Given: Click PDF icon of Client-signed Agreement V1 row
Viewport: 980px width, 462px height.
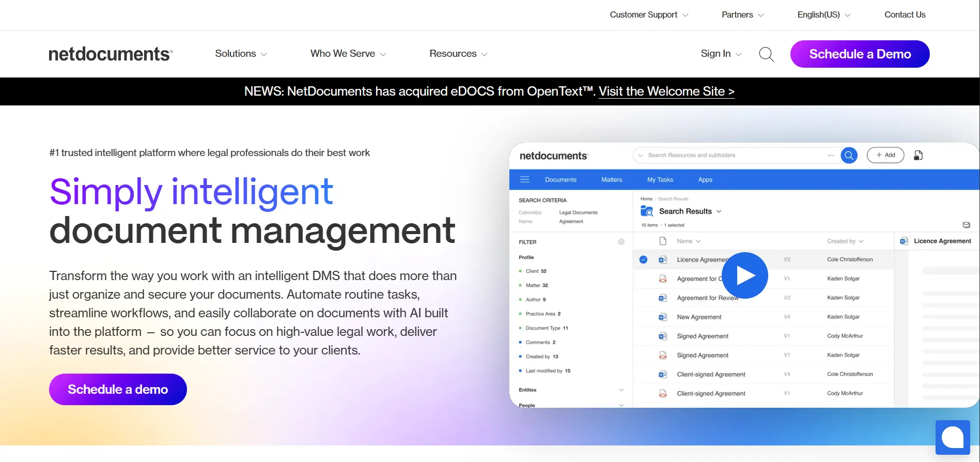Looking at the screenshot, I should tap(663, 393).
